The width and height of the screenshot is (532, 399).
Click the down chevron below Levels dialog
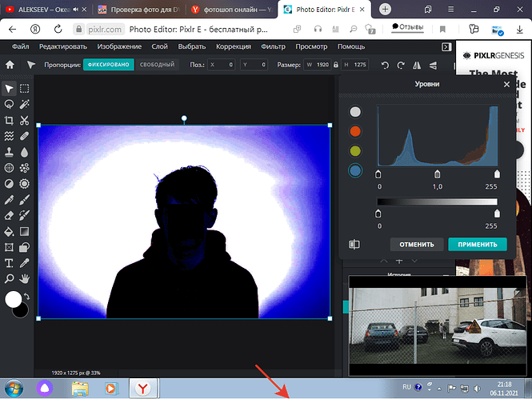pyautogui.click(x=414, y=261)
